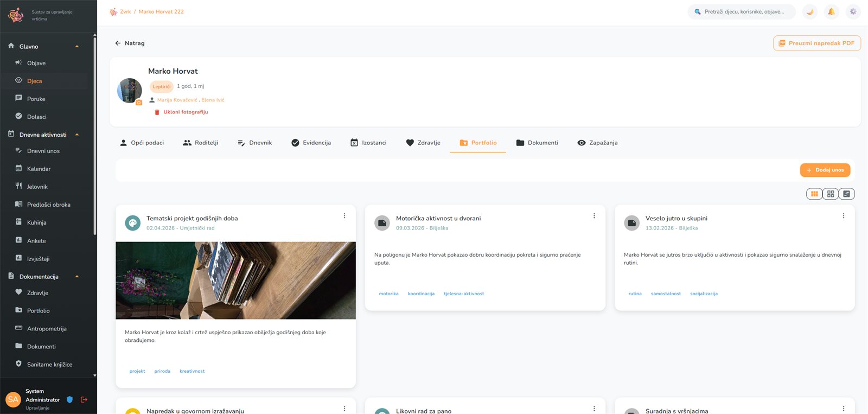Click the camera icon on profile photo
This screenshot has height=414, width=868.
pos(139,102)
